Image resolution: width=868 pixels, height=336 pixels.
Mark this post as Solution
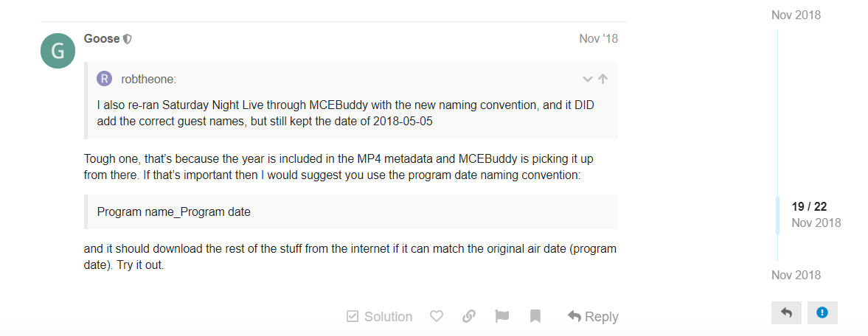(x=379, y=316)
